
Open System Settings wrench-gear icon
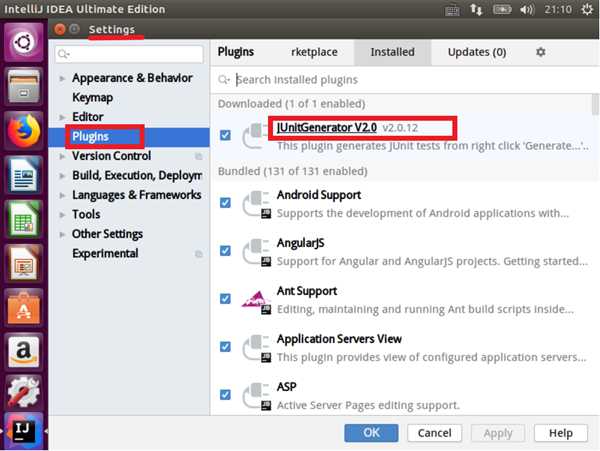click(24, 391)
